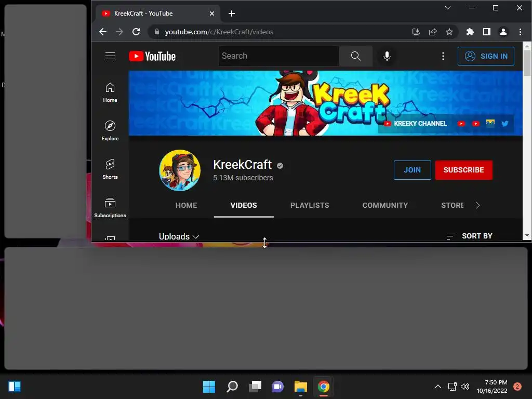532x399 pixels.
Task: Click the red SUBSCRIBE button
Action: (463, 170)
